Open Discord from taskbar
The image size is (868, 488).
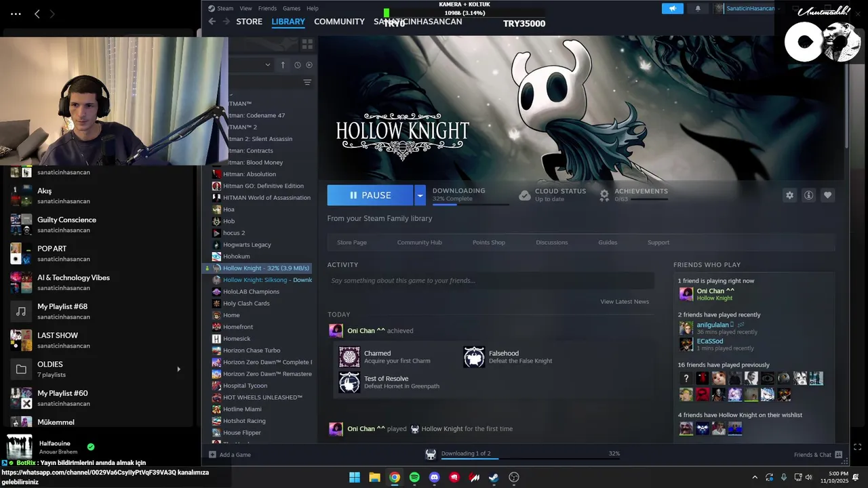pos(434,477)
